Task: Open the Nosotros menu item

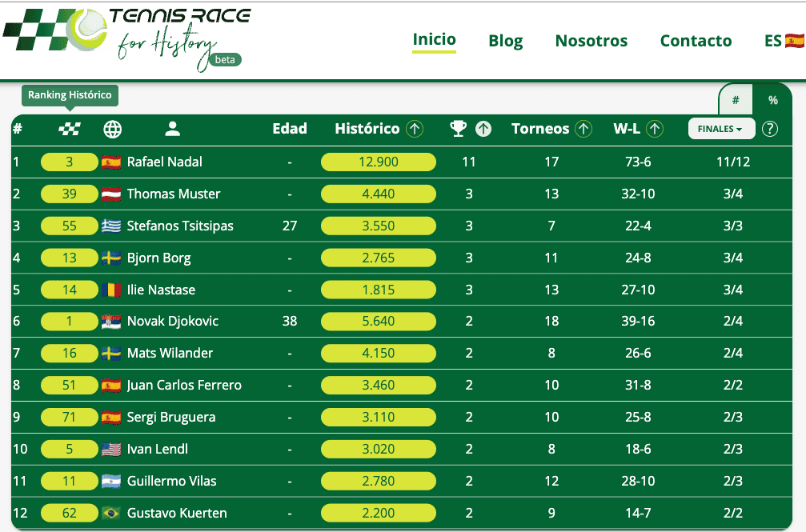Action: click(591, 41)
